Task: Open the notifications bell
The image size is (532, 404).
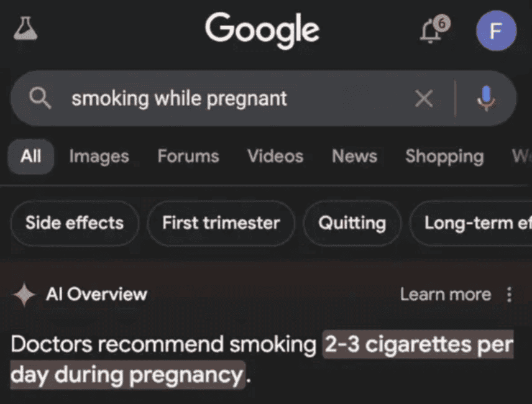Action: coord(434,29)
